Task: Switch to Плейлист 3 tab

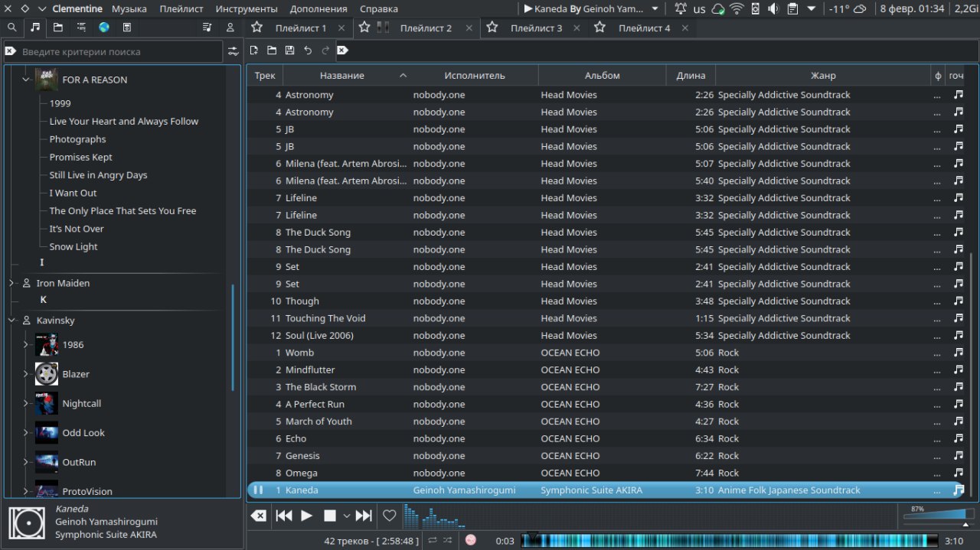Action: [536, 28]
